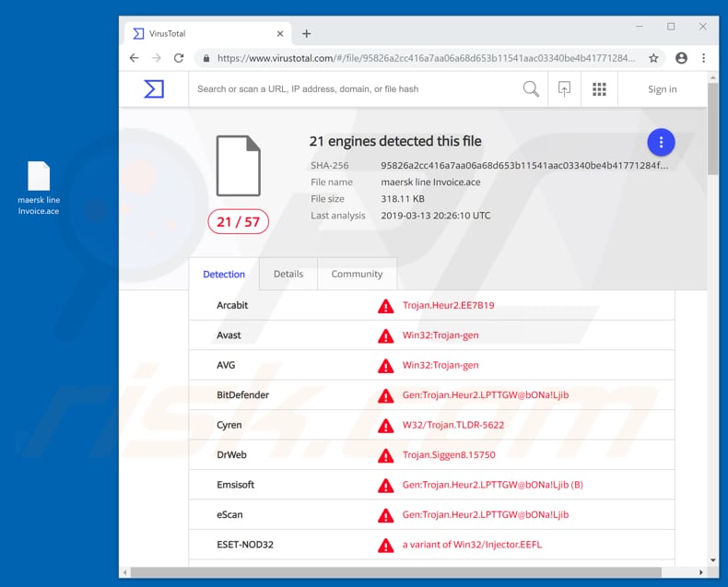This screenshot has width=728, height=587.
Task: Click the VirusTotal sigma logo in header
Action: pos(154,89)
